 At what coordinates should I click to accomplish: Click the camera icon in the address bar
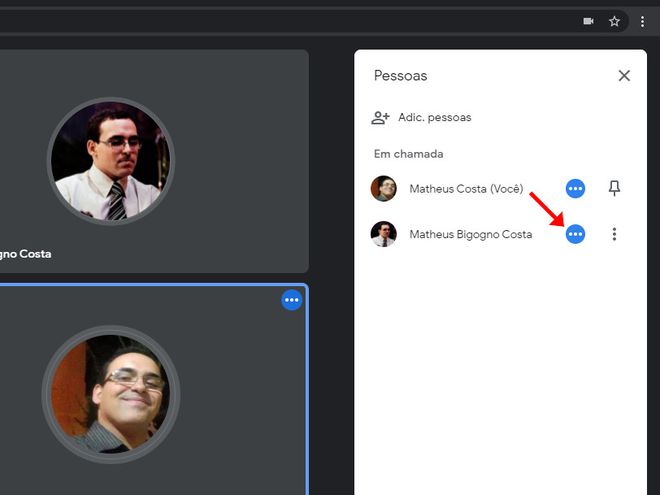point(588,21)
